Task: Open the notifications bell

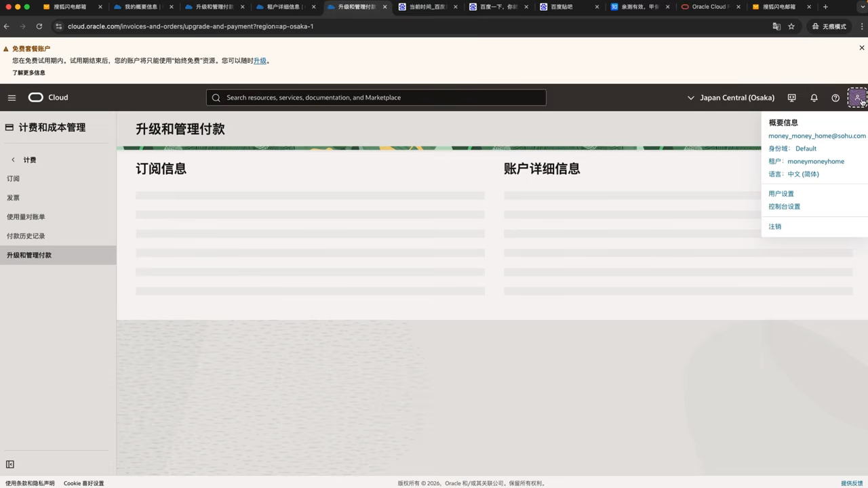Action: click(x=814, y=98)
